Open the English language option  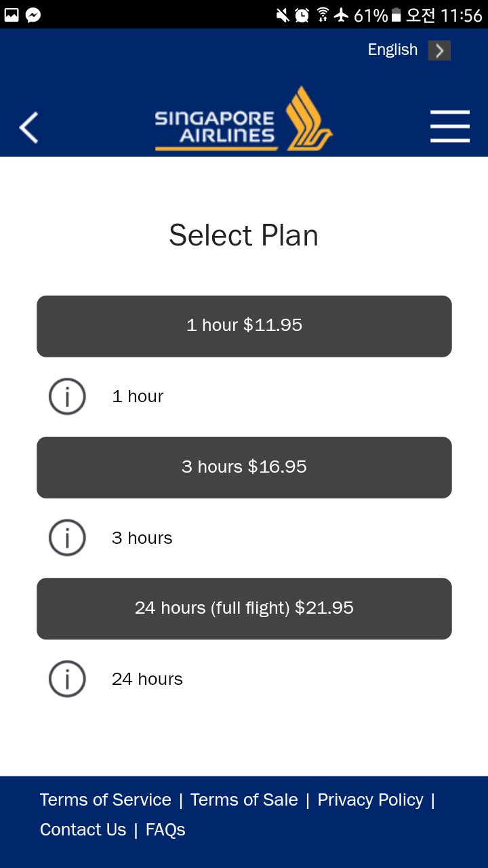tap(392, 50)
